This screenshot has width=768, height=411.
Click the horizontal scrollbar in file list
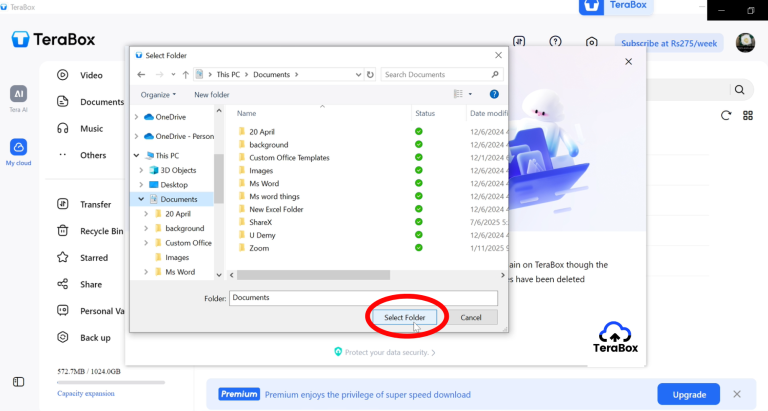tap(313, 275)
